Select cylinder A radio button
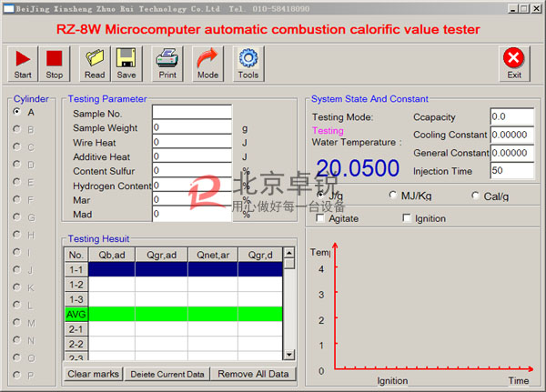 pos(16,112)
